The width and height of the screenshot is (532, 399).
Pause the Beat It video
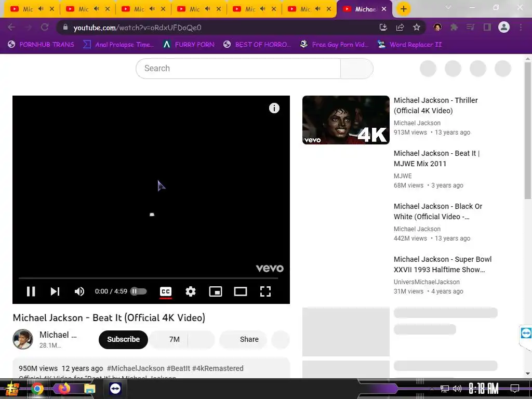click(x=31, y=291)
